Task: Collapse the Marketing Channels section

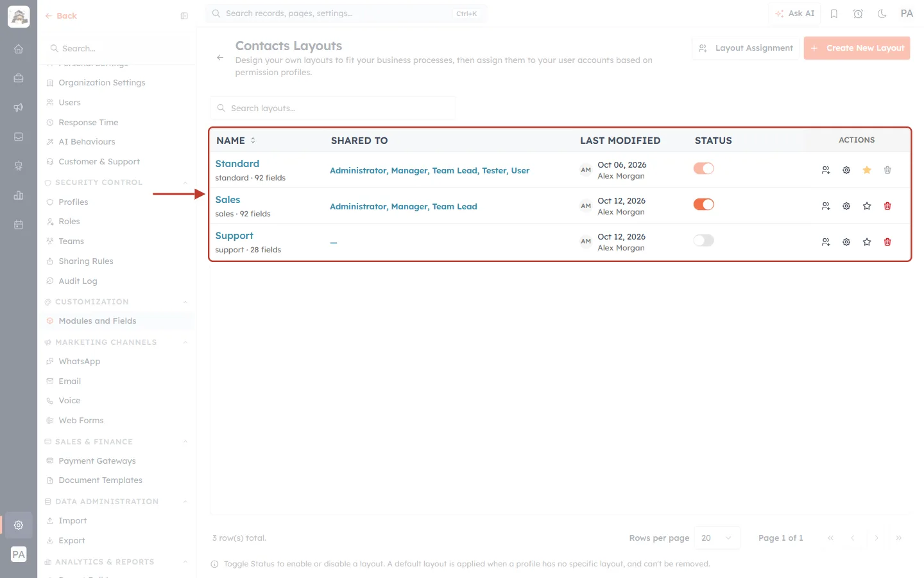Action: pos(185,343)
